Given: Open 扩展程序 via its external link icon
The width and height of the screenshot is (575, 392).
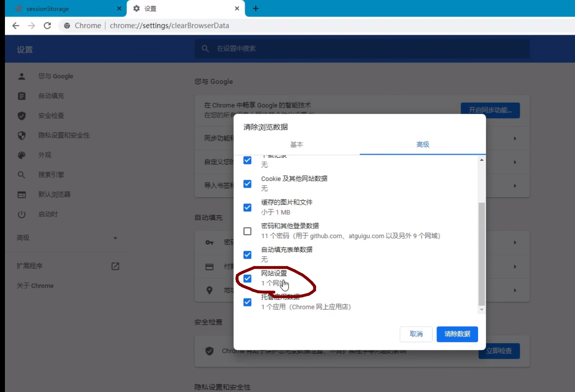Looking at the screenshot, I should pos(115,266).
